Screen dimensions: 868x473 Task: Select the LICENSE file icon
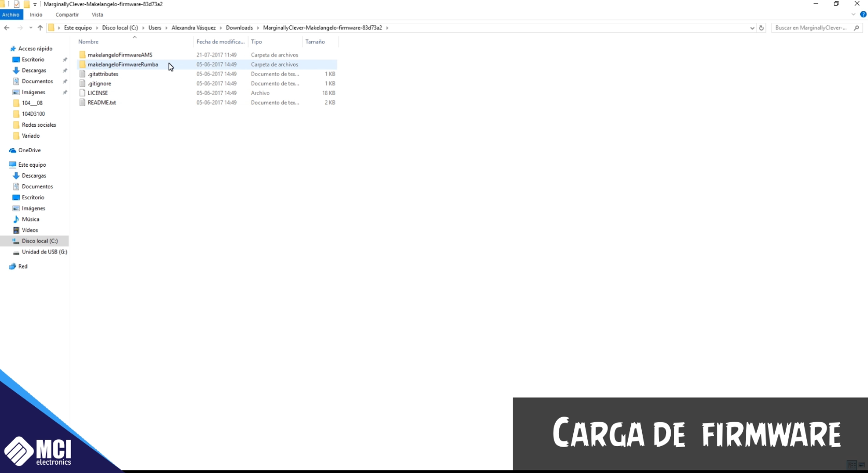(82, 93)
